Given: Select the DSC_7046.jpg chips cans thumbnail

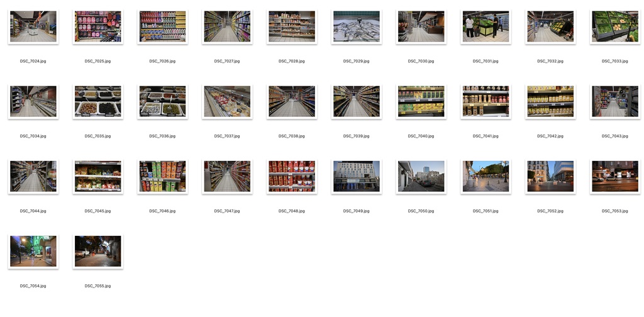Looking at the screenshot, I should pos(163,177).
